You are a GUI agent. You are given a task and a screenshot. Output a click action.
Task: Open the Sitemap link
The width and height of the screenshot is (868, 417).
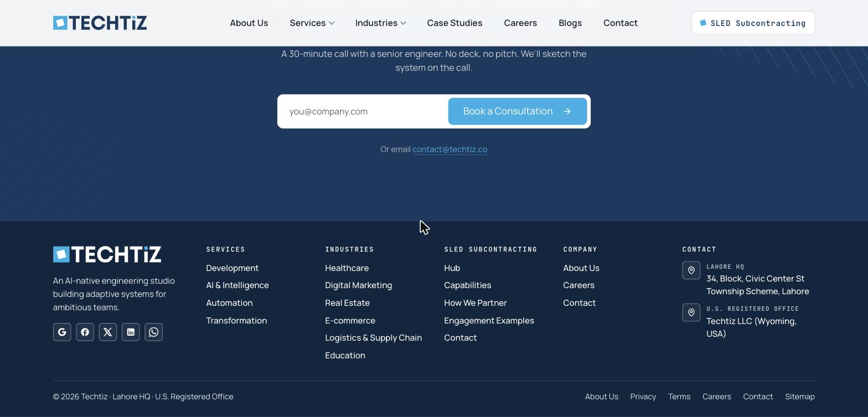[x=800, y=397]
